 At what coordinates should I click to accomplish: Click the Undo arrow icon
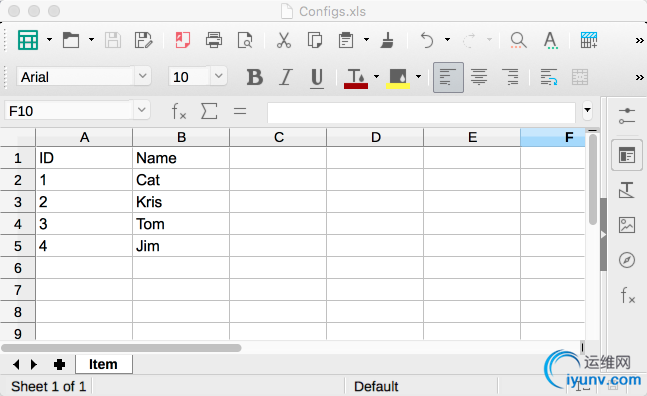click(427, 40)
